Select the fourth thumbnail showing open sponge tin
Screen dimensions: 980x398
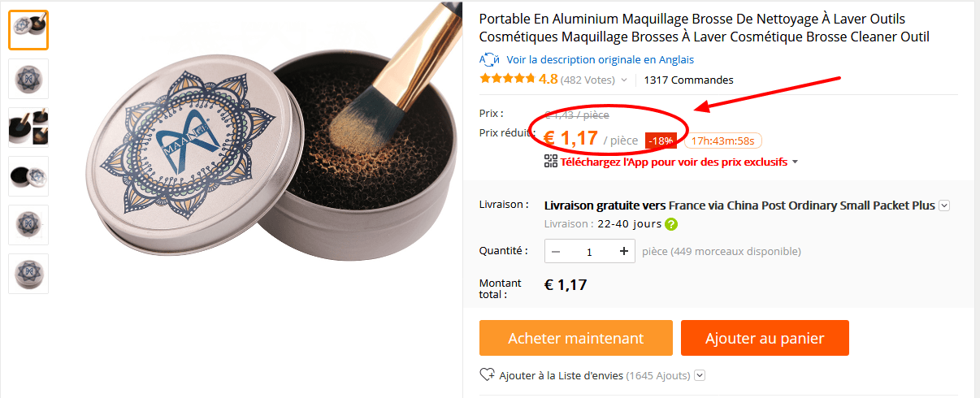(28, 176)
